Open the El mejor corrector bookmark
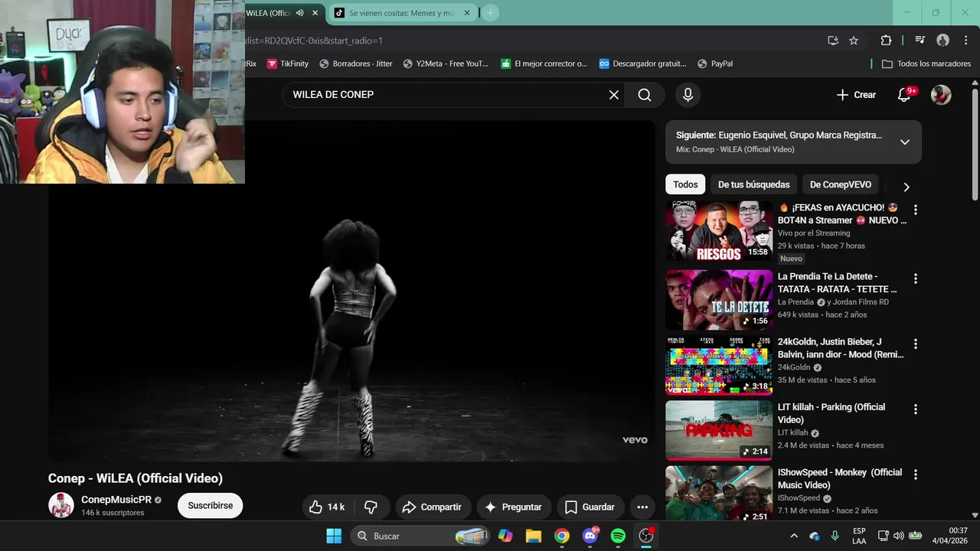Image resolution: width=980 pixels, height=551 pixels. point(544,64)
